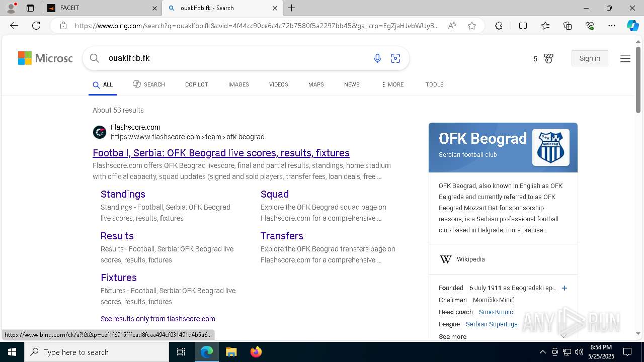Open File Explorer from taskbar

point(231,352)
